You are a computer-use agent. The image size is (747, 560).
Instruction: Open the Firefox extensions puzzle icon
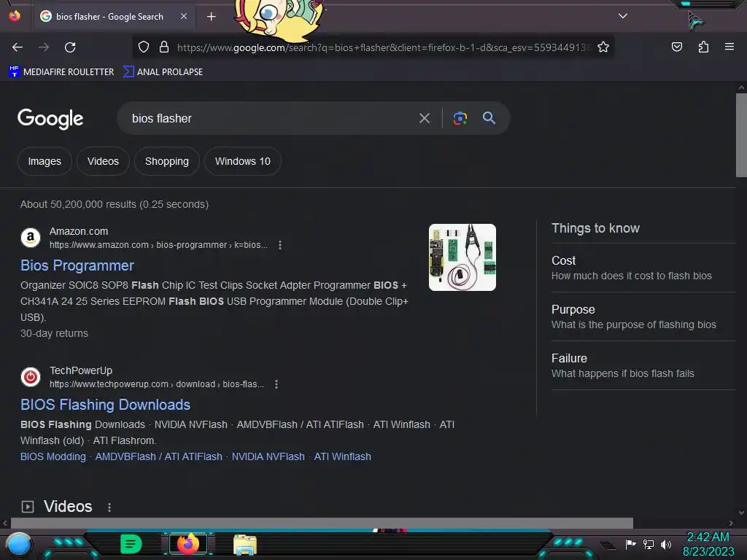[703, 47]
